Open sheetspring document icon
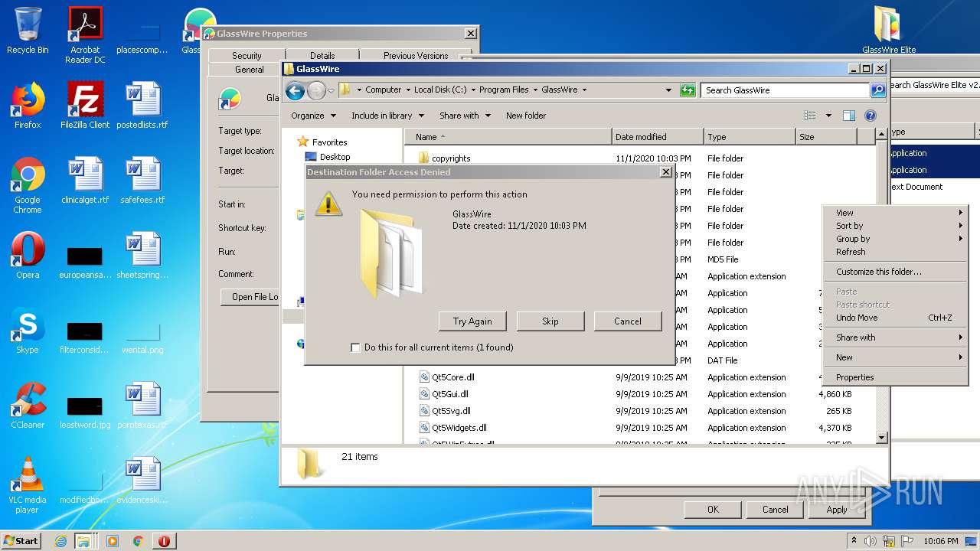 click(x=142, y=256)
